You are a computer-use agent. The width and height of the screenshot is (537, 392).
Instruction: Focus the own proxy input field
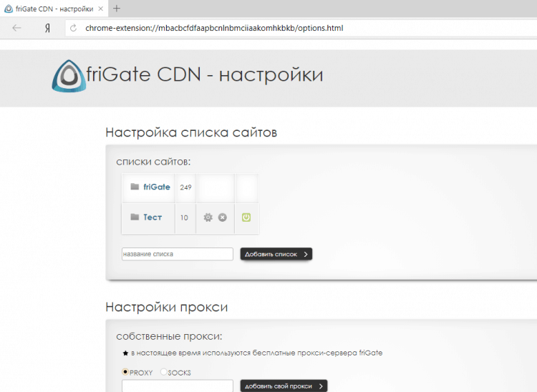[178, 386]
